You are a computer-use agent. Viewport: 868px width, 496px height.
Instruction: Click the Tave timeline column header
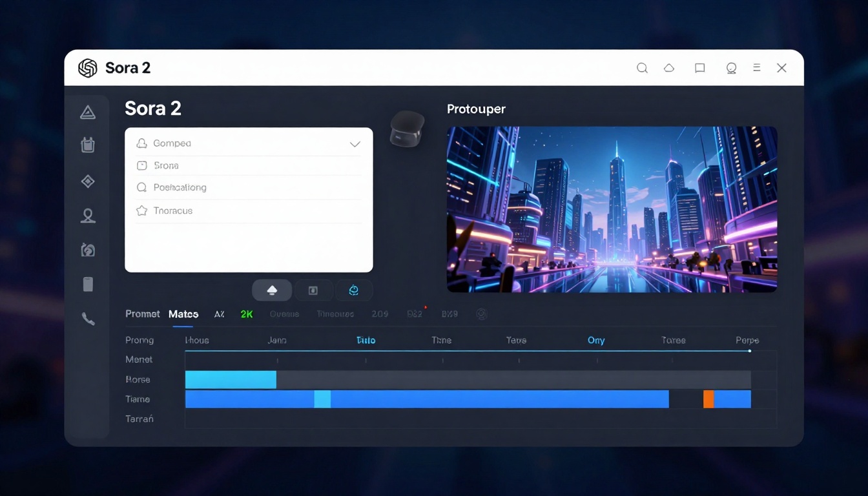click(516, 340)
